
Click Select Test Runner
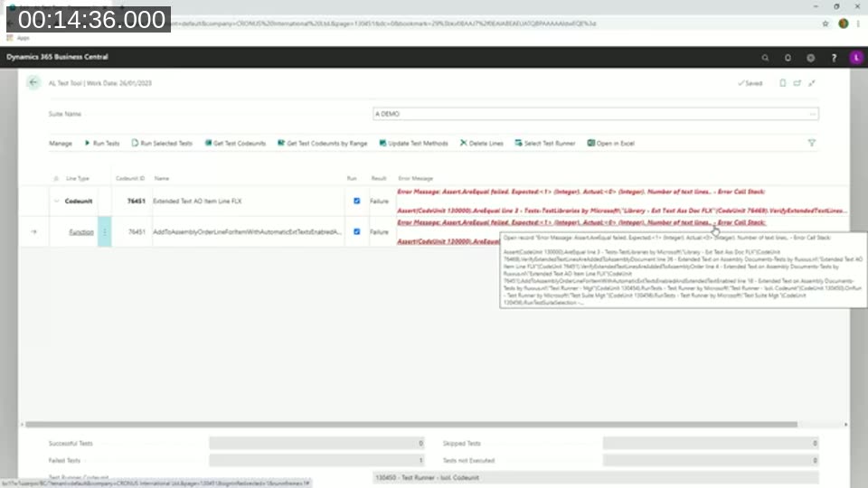[545, 144]
